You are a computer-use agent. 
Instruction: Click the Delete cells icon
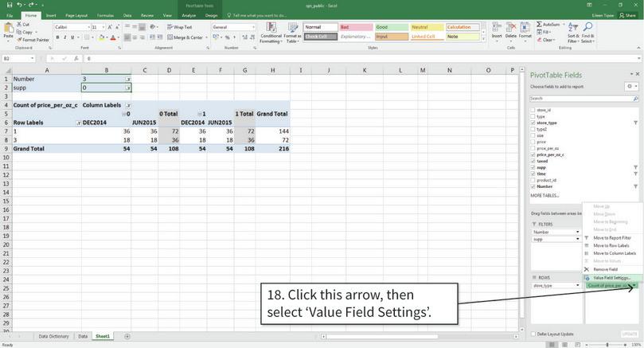tap(511, 28)
